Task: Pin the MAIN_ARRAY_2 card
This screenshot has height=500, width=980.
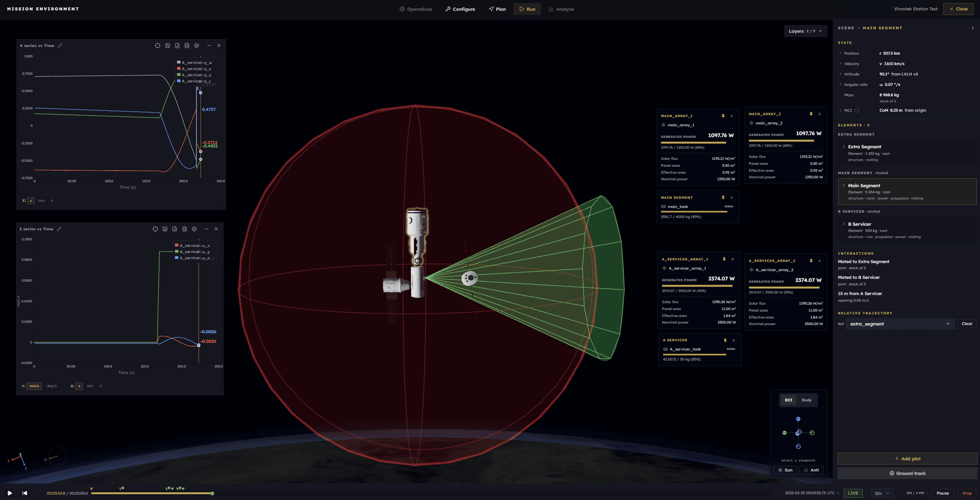Action: point(811,114)
